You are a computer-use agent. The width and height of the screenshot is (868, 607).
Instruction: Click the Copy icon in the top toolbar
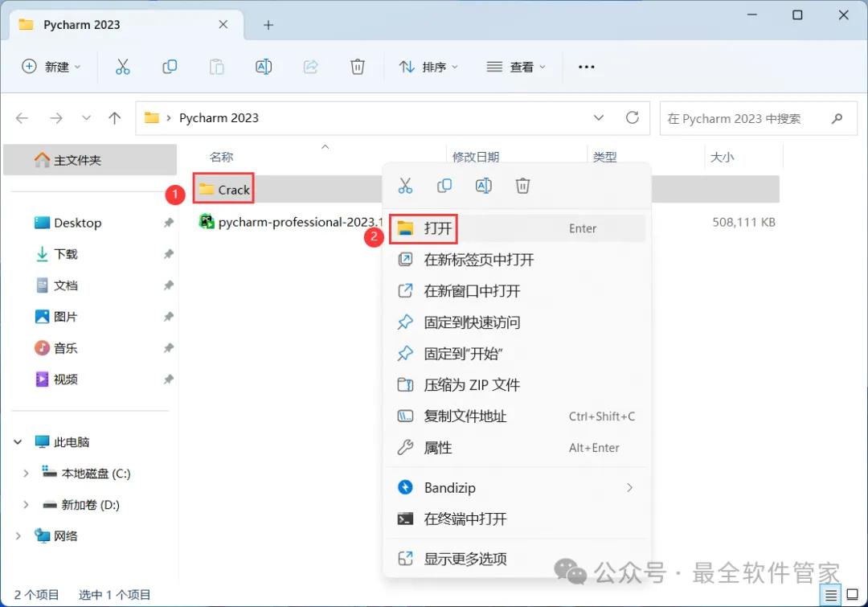pos(170,67)
